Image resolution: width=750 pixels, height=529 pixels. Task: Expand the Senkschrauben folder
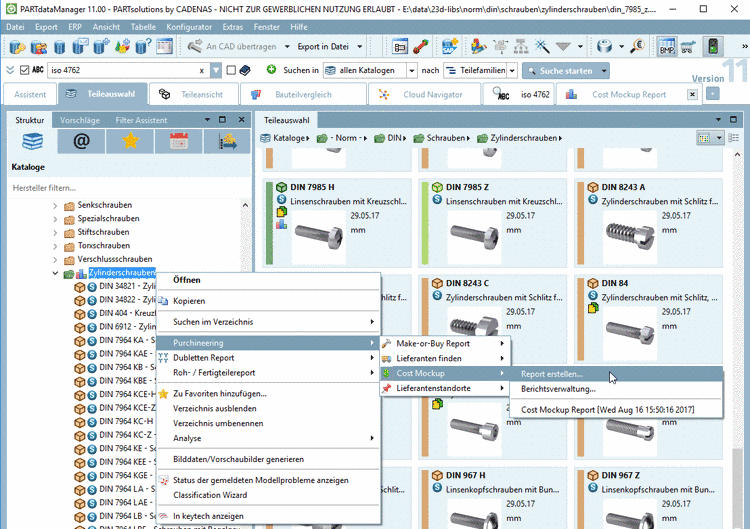click(x=55, y=205)
